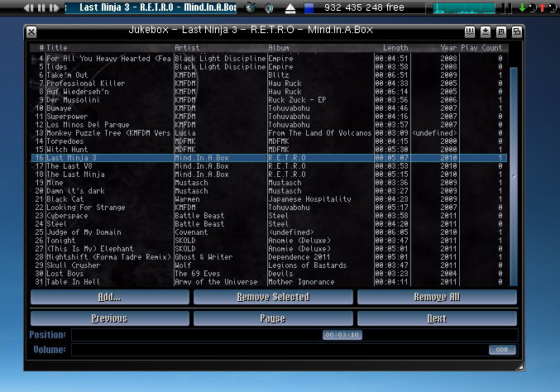Sort the playlist by Play Count column

(x=481, y=47)
